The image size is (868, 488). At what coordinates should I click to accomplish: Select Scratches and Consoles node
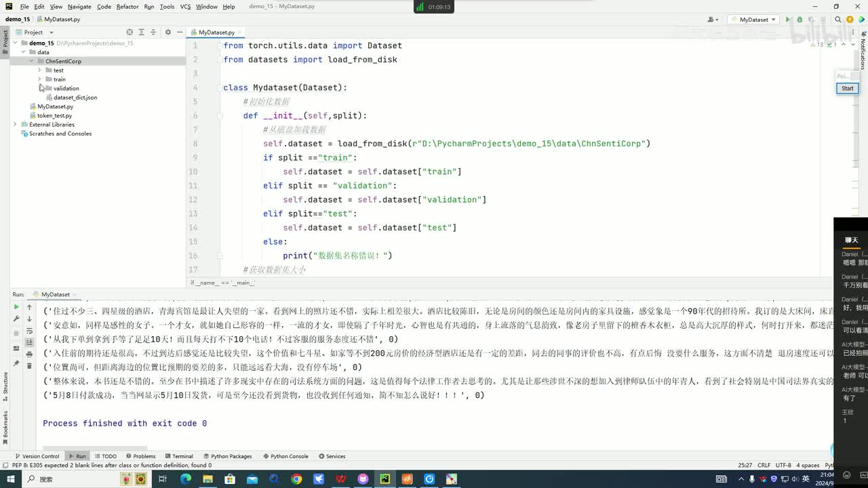click(x=60, y=134)
